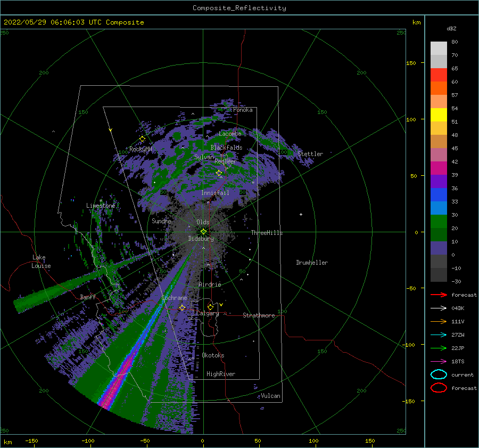Viewport: 479px width, 448px height.
Task: Click the orange 111V arrow in legend
Action: pyautogui.click(x=439, y=321)
